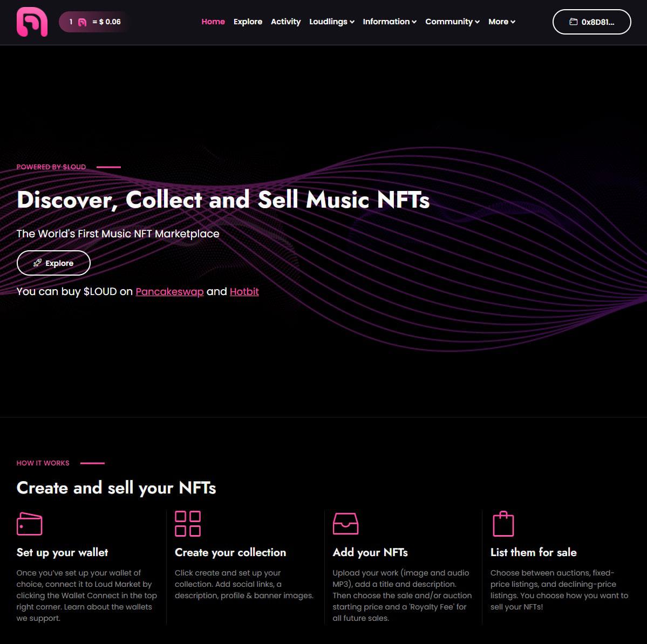The height and width of the screenshot is (644, 647).
Task: Click the wallet icon in the address button
Action: click(x=574, y=22)
